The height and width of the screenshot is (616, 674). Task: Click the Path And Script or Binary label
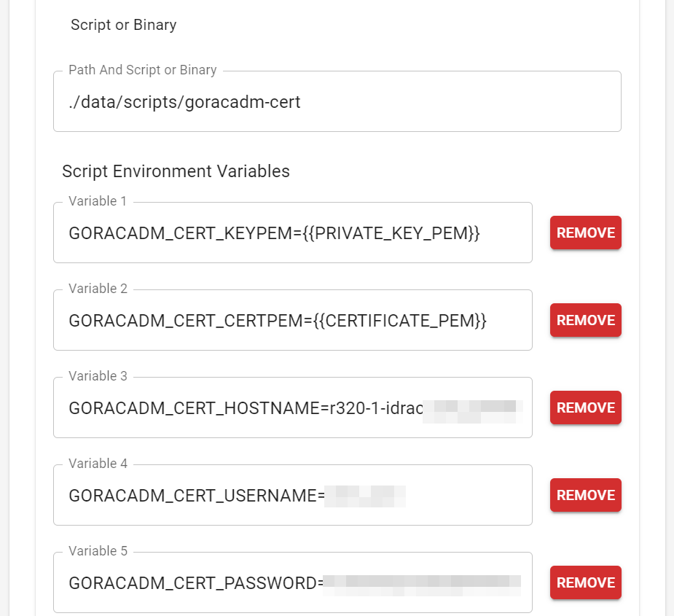click(142, 69)
